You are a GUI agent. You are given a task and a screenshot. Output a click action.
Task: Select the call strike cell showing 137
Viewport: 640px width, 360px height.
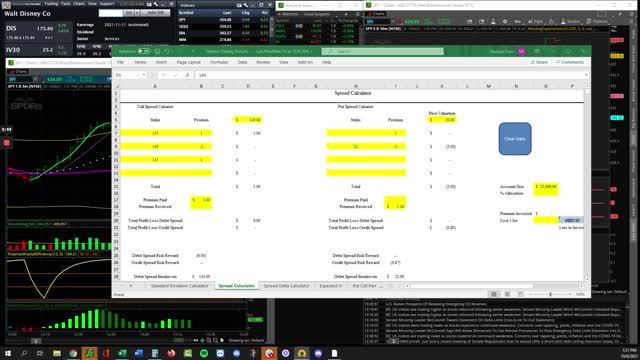point(155,133)
